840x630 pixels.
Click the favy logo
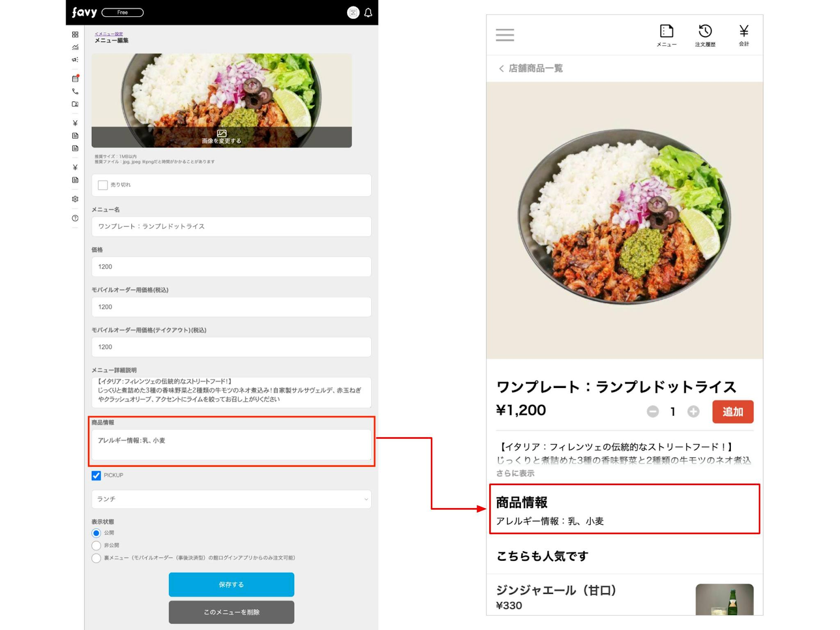tap(84, 12)
